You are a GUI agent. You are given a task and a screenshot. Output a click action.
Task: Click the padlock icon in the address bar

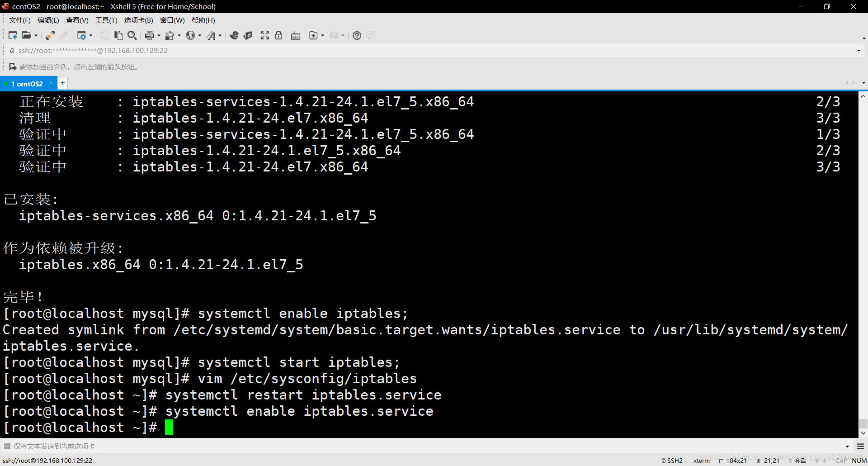12,51
